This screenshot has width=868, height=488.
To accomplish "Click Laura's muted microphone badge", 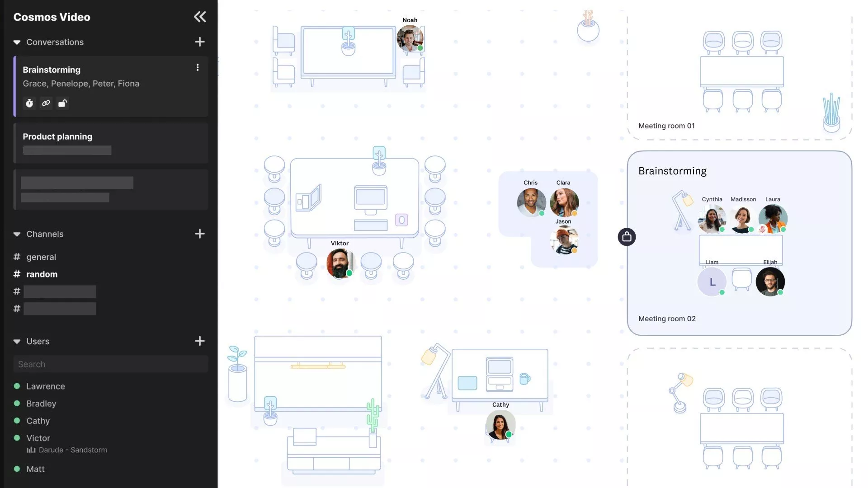I will click(x=762, y=230).
